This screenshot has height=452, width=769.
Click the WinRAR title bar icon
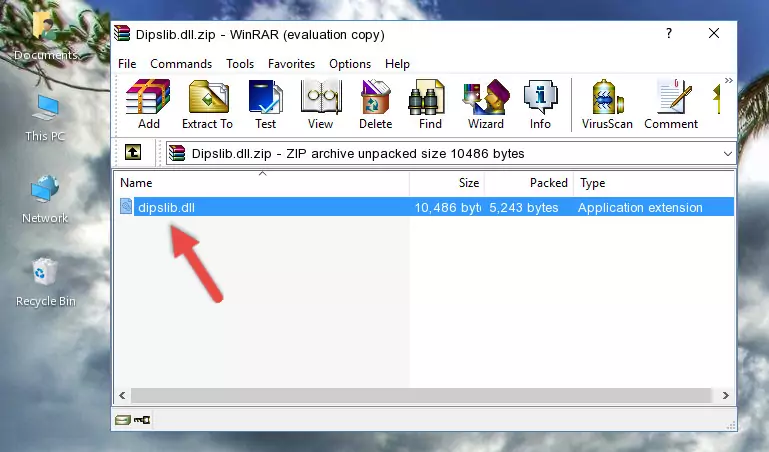tap(122, 34)
